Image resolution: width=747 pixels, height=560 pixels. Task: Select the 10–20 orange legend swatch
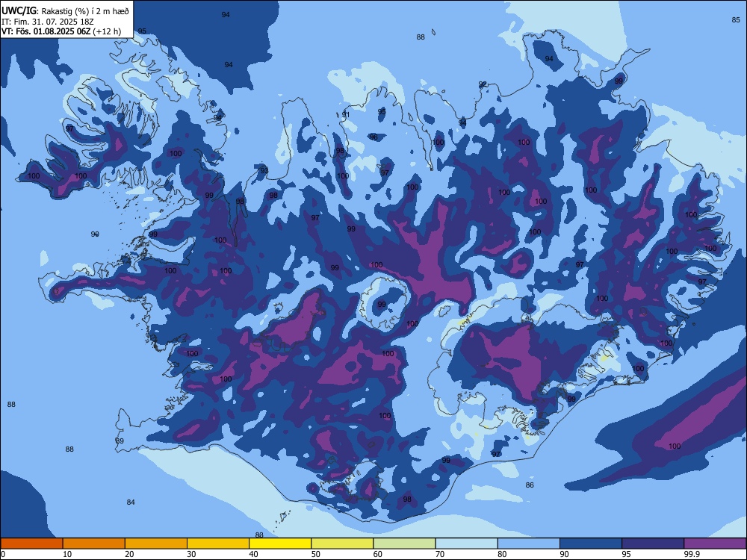point(94,544)
